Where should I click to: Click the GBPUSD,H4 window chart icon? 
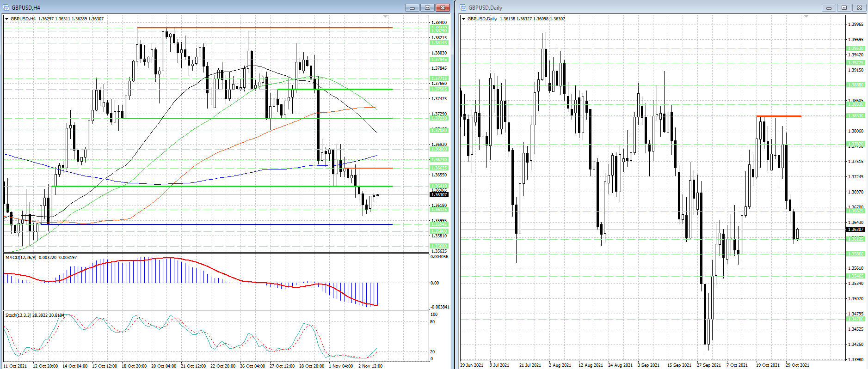(6, 7)
